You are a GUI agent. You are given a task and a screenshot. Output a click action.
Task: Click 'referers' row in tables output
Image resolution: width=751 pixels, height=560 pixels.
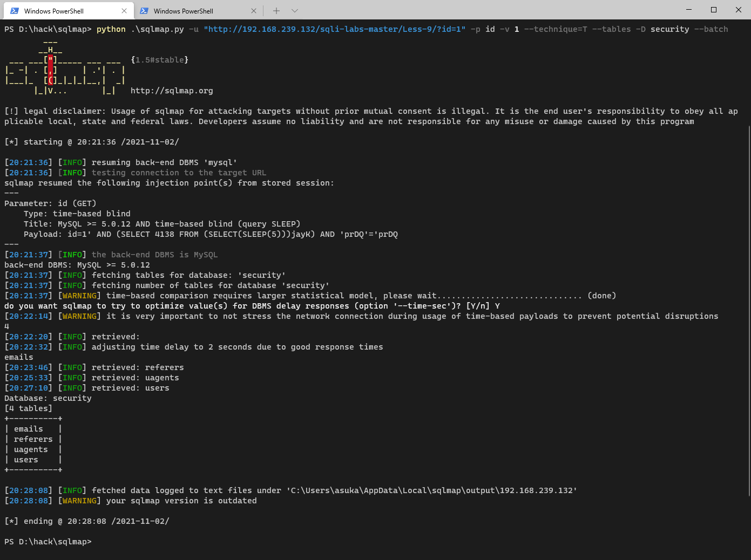point(33,439)
